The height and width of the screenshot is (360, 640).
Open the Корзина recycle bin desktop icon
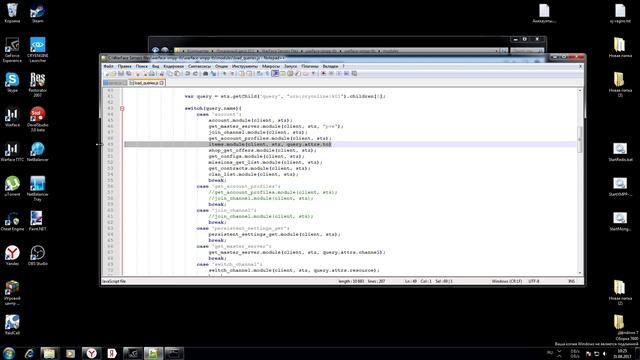12,13
